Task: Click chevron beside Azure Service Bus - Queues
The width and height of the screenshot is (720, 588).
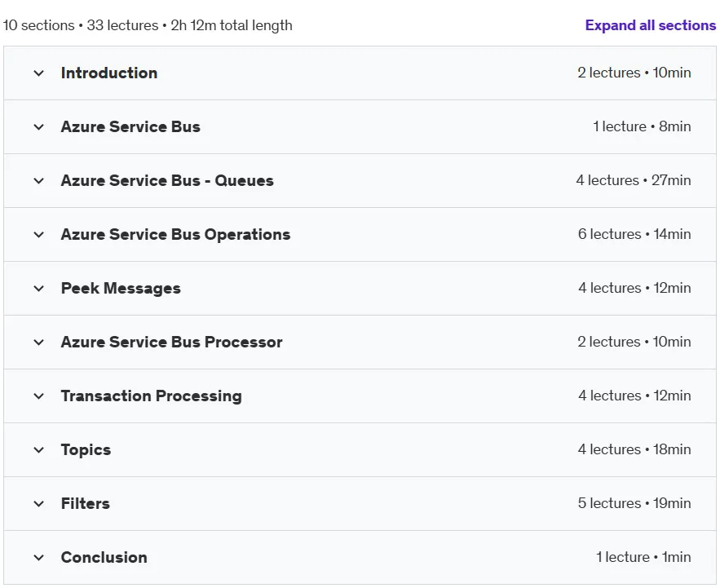Action: click(39, 180)
